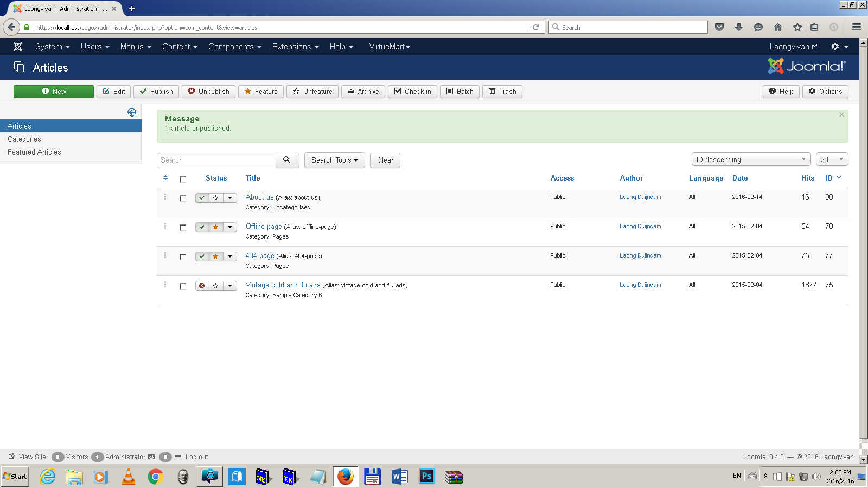Click the Trash toolbar button
This screenshot has width=868, height=488.
click(502, 92)
